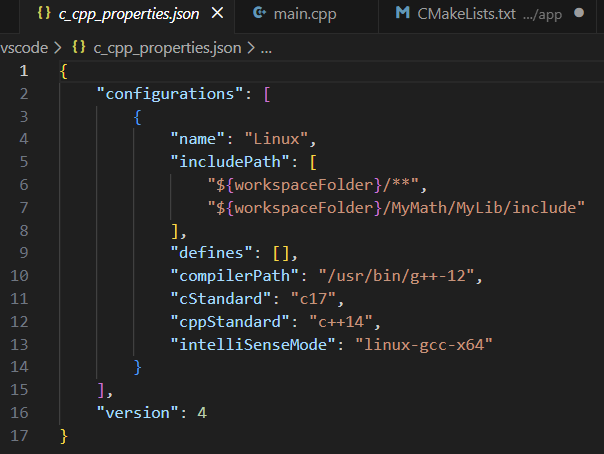Click the closing brace on line 17

click(x=64, y=436)
